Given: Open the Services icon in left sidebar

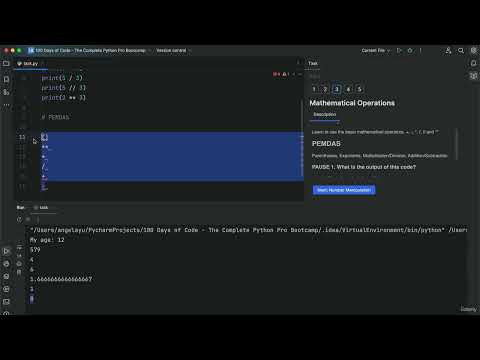Looking at the screenshot, I should point(6,289).
